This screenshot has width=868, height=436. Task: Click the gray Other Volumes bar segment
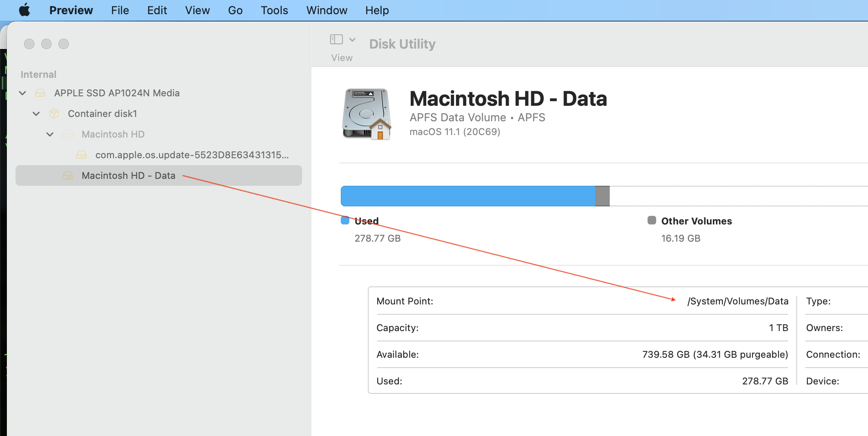click(602, 196)
